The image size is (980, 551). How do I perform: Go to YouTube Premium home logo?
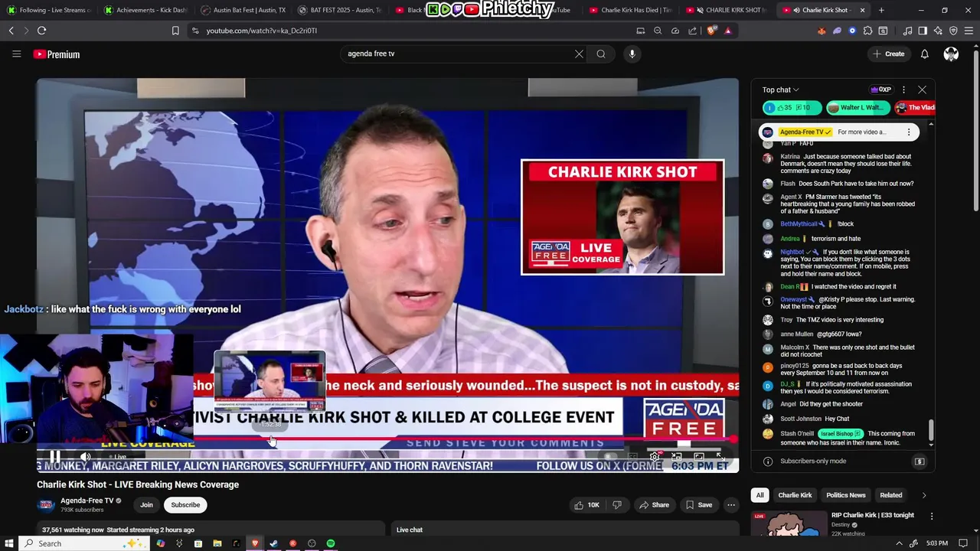coord(57,54)
